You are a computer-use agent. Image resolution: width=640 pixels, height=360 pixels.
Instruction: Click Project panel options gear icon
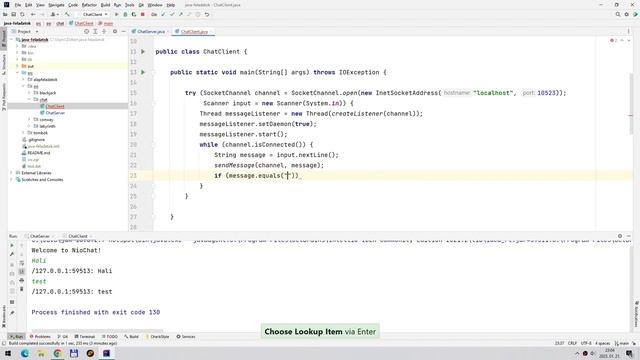115,31
